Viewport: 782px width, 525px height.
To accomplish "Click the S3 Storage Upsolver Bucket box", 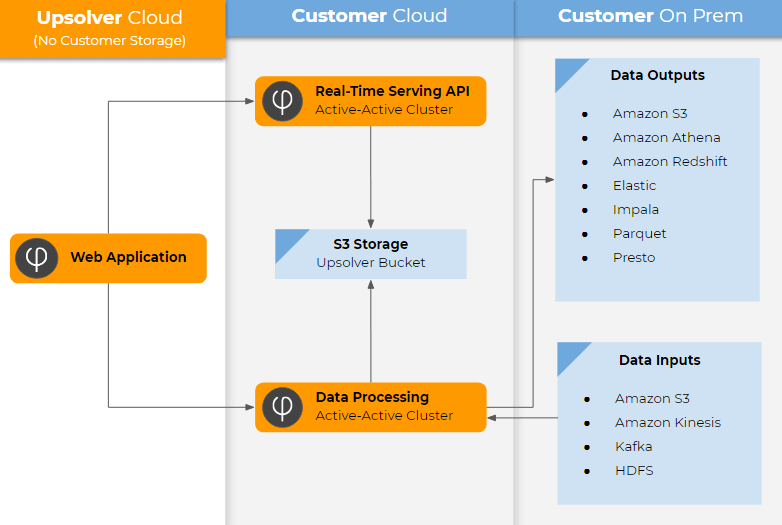I will tap(371, 254).
